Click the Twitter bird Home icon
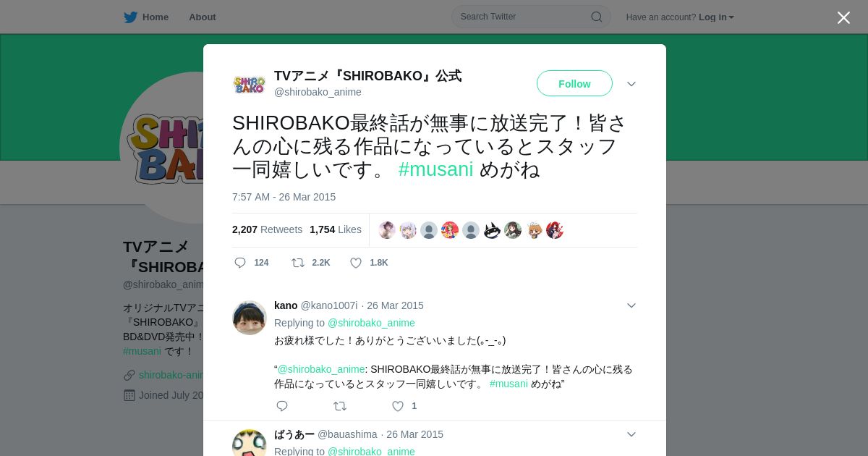 pyautogui.click(x=130, y=17)
